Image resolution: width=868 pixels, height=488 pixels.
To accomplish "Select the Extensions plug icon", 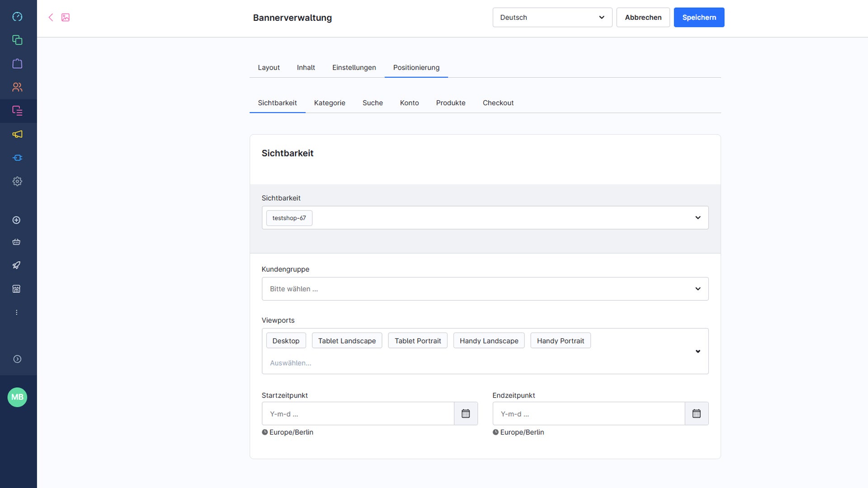I will [x=17, y=158].
